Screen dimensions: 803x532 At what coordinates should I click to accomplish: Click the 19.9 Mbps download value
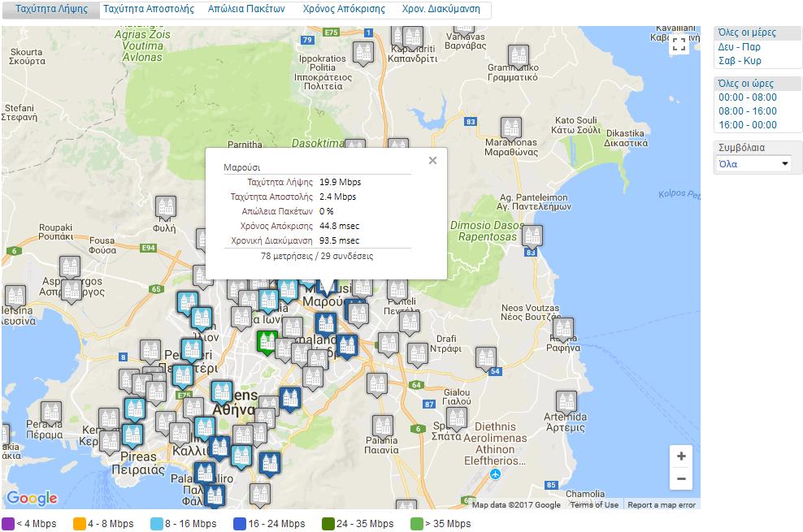click(340, 182)
